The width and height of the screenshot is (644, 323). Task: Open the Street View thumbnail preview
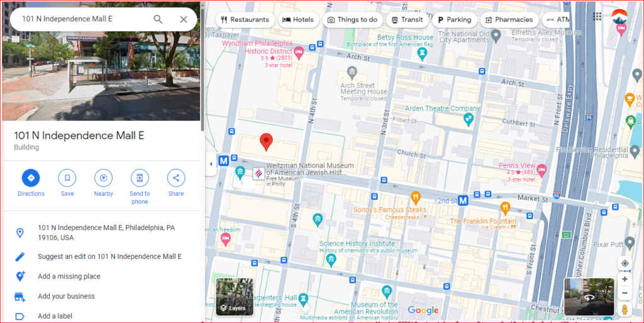[589, 297]
